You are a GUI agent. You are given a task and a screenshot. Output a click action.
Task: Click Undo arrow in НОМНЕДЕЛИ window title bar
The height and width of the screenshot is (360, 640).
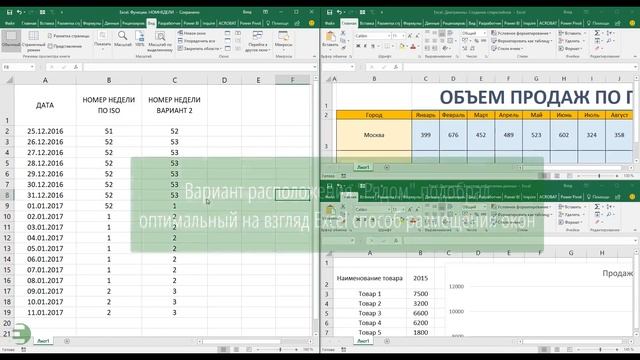click(x=20, y=12)
